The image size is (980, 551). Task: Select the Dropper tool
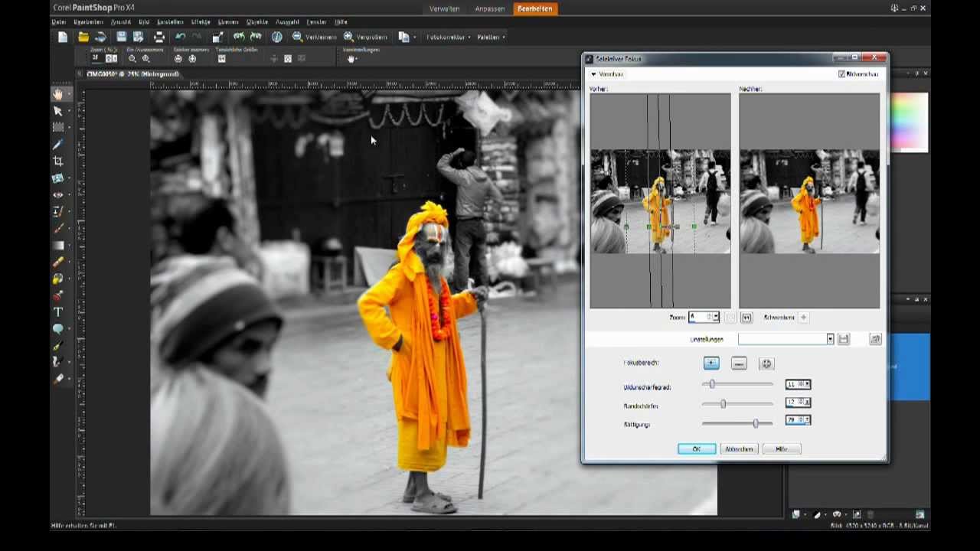[57, 145]
